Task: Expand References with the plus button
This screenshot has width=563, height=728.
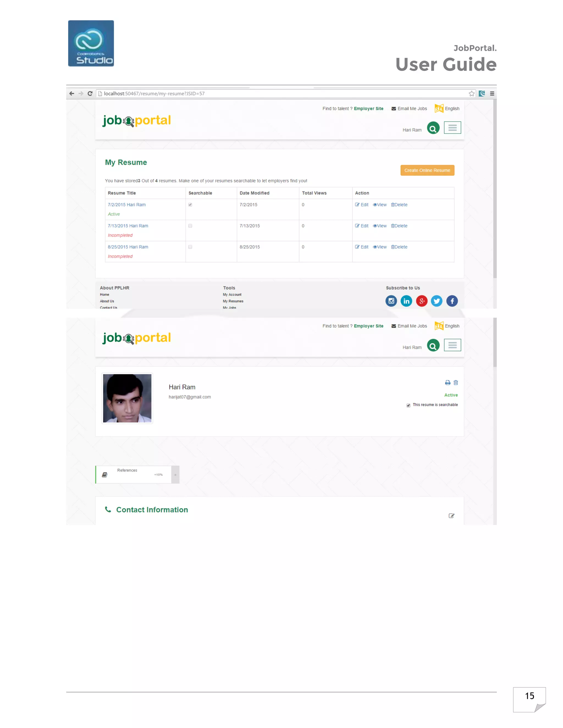Action: coord(175,475)
